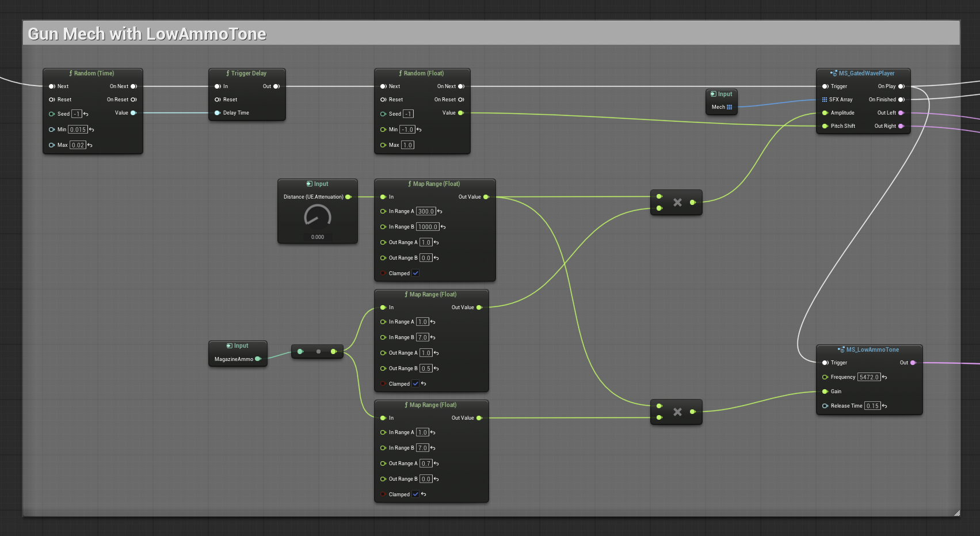Screen dimensions: 980x536
Task: Select the MS_LowAmmoTone node header
Action: pos(869,349)
